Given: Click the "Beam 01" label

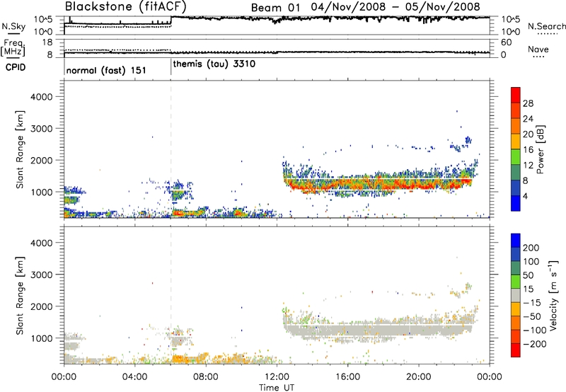Looking at the screenshot, I should pyautogui.click(x=275, y=8).
